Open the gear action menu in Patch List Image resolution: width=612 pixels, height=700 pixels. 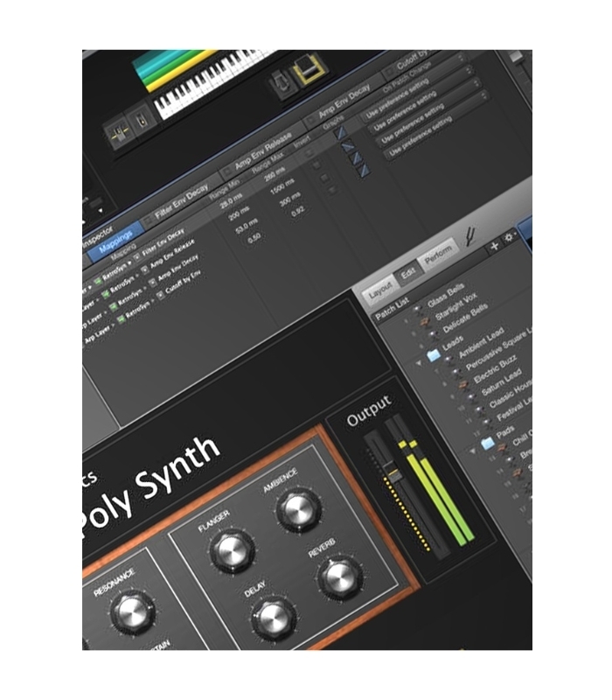tap(511, 237)
